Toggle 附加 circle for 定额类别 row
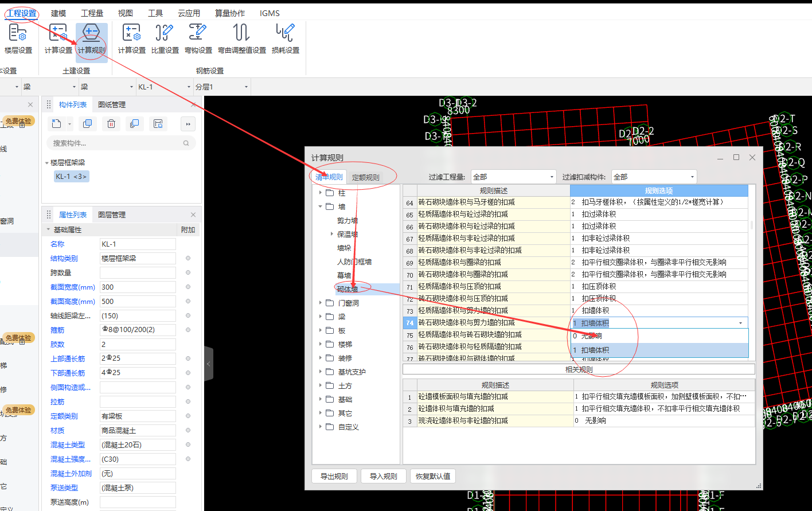 coord(188,416)
